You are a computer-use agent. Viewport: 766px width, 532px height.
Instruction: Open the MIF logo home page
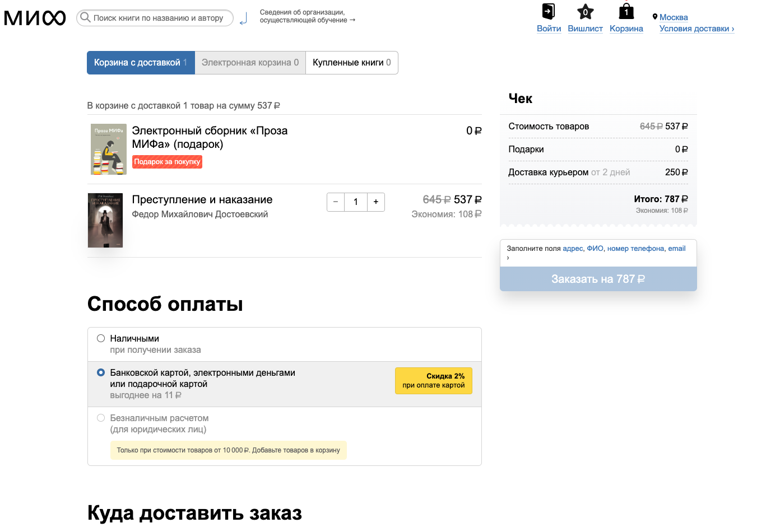click(x=35, y=18)
